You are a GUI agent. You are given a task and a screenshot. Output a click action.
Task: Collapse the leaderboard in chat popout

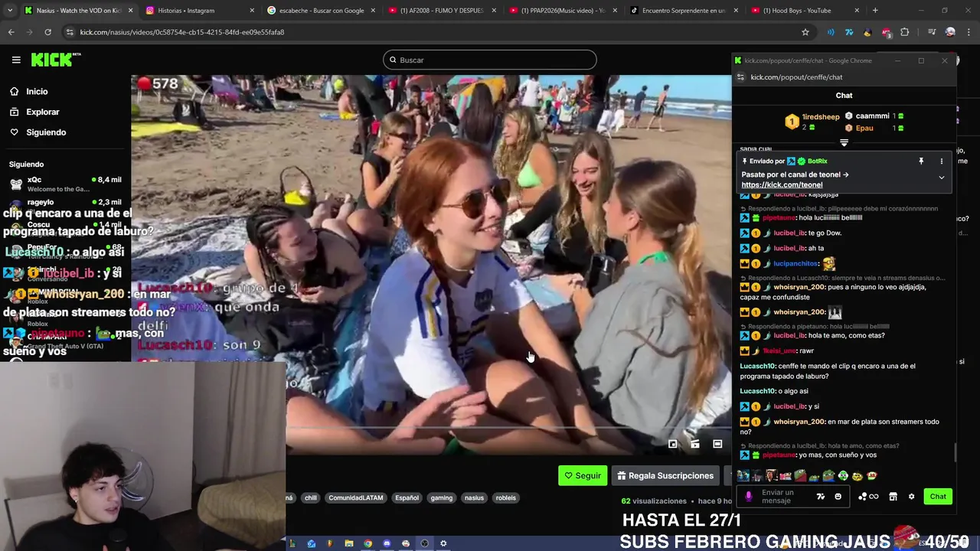(844, 143)
